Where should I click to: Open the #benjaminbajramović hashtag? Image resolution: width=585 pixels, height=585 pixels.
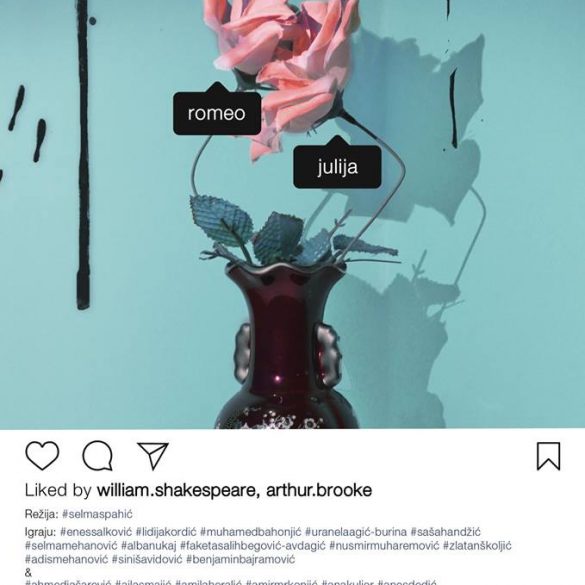tap(241, 559)
